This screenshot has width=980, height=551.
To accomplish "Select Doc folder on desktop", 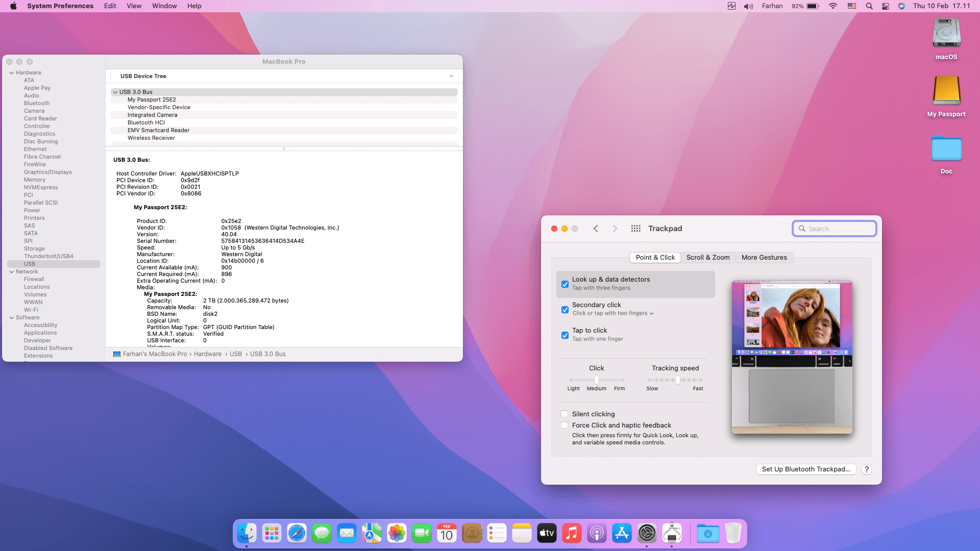I will pos(946,148).
